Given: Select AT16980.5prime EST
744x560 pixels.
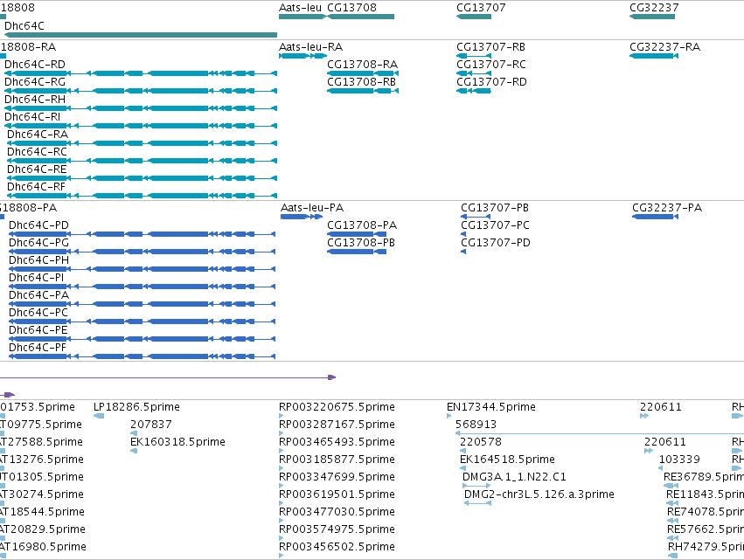Looking at the screenshot, I should 3,556.
